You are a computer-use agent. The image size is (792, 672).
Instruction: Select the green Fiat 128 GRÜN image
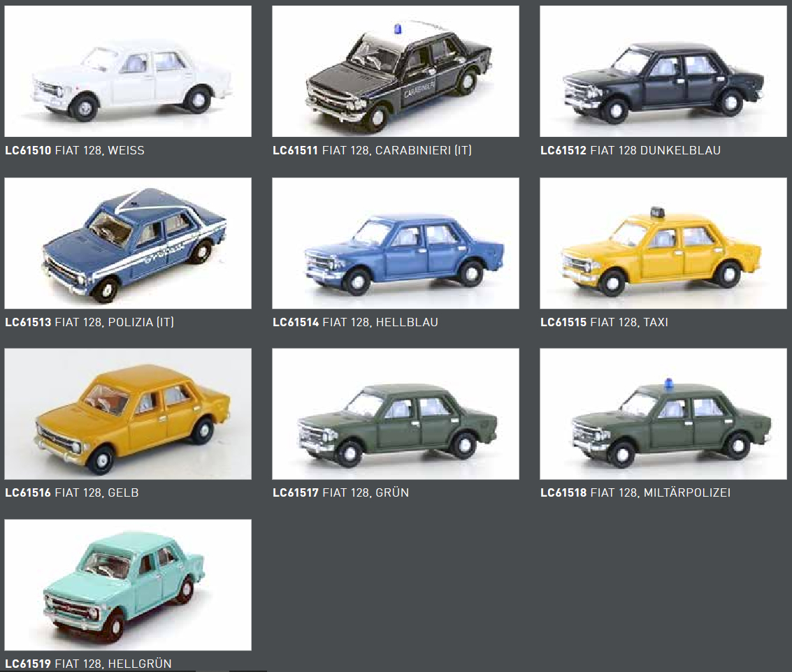396,414
